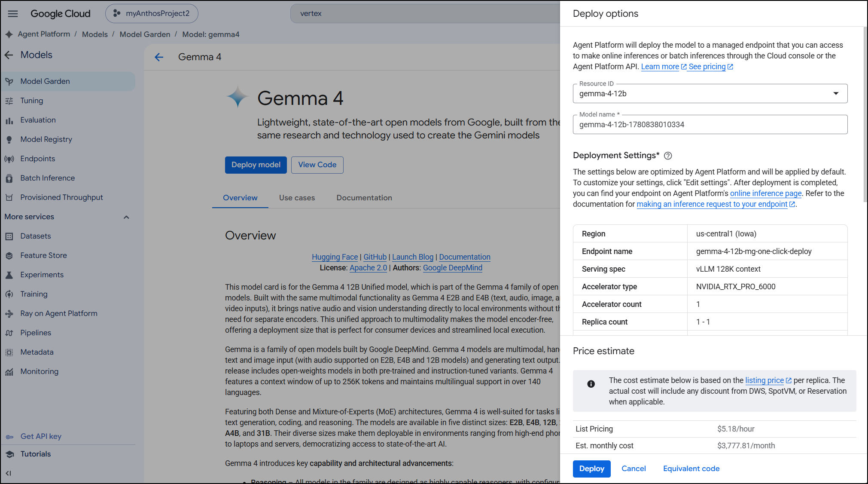Click the Feature Store layers icon
Viewport: 868px width, 484px height.
pos(9,256)
